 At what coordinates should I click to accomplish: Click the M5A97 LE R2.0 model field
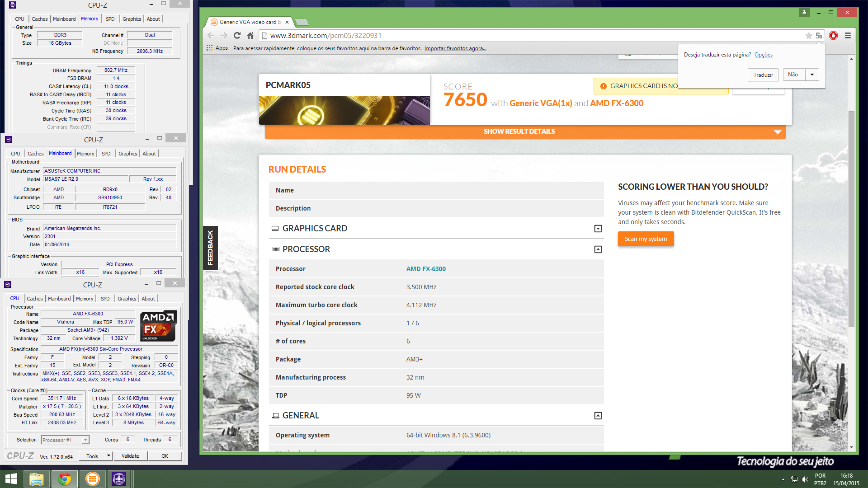pos(85,179)
